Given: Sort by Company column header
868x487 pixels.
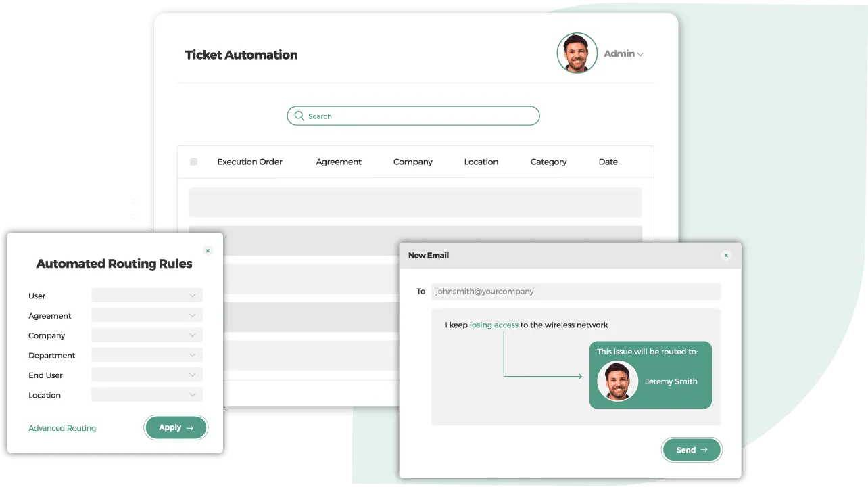Looking at the screenshot, I should 413,162.
